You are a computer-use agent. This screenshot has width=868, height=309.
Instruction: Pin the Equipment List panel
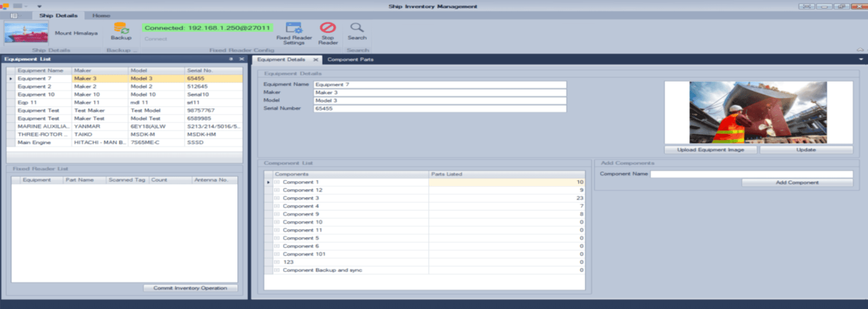tap(231, 59)
